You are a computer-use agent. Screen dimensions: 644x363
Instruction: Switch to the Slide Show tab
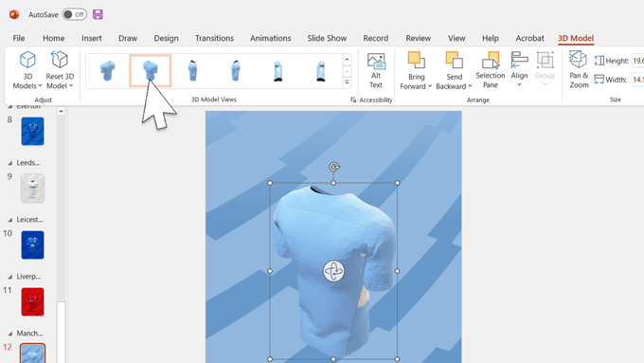327,38
